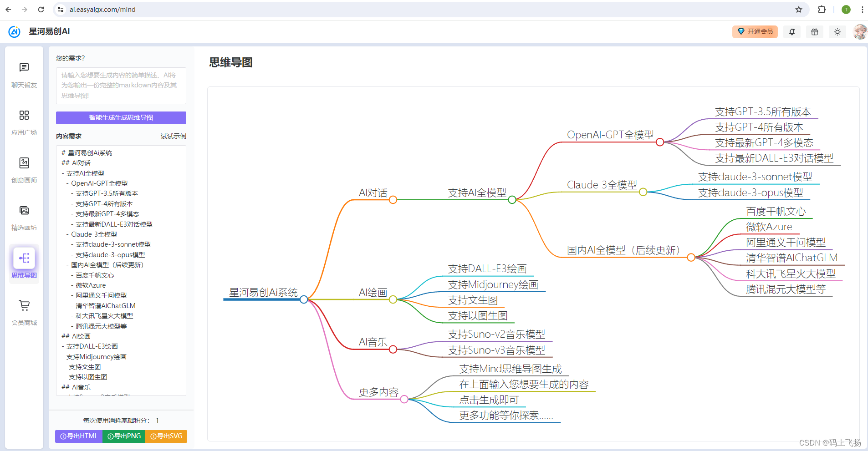Export mind map with 导出HTML button
868x451 pixels.
[79, 436]
